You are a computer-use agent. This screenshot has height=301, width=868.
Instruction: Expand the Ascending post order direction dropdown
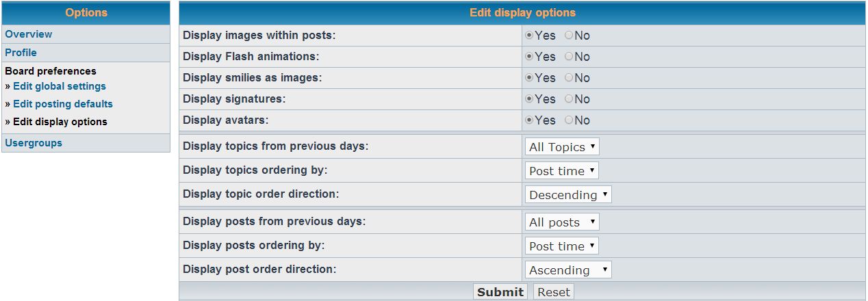pyautogui.click(x=568, y=270)
